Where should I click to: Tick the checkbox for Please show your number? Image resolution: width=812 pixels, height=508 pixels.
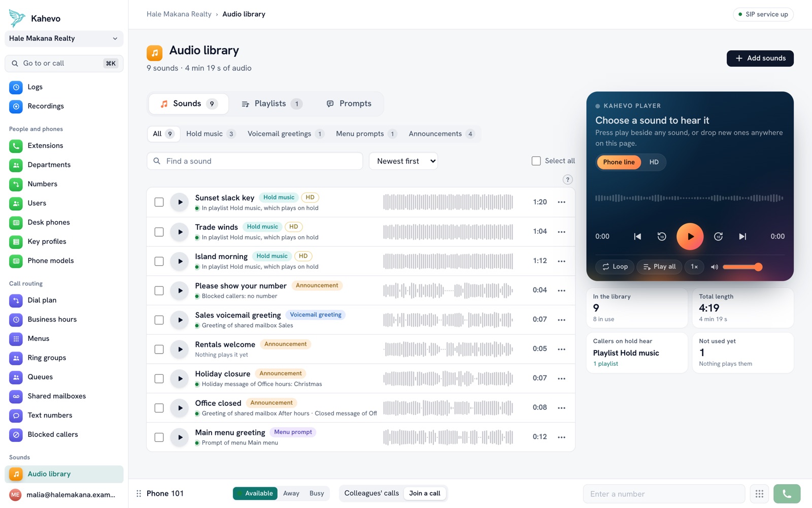(159, 291)
